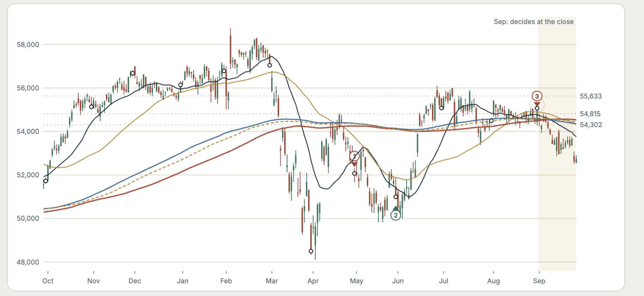
Task: Click the hollow dot at March's start
Action: [x=270, y=65]
